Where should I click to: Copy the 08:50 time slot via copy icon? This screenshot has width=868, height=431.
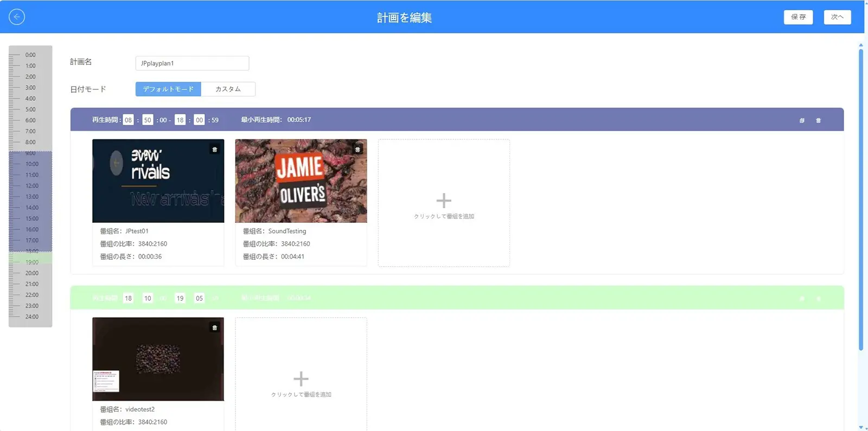tap(802, 120)
